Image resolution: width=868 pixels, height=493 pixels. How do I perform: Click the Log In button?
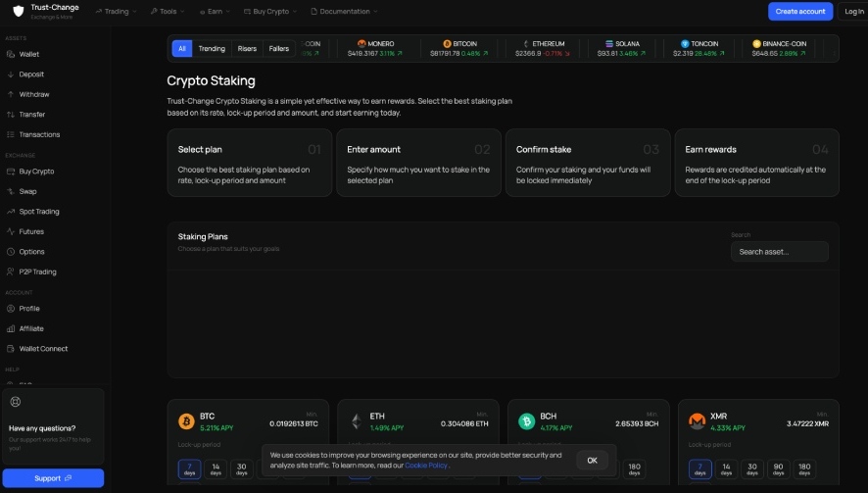pyautogui.click(x=853, y=11)
